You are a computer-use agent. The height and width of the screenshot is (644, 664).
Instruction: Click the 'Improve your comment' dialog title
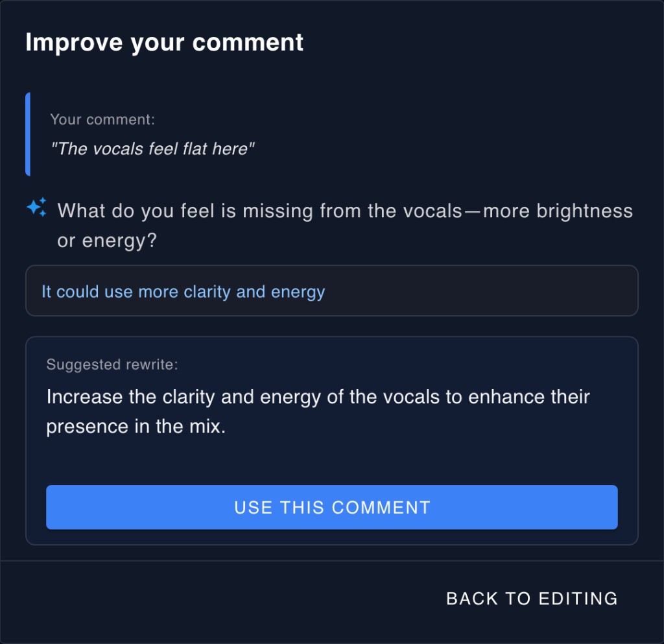click(163, 42)
